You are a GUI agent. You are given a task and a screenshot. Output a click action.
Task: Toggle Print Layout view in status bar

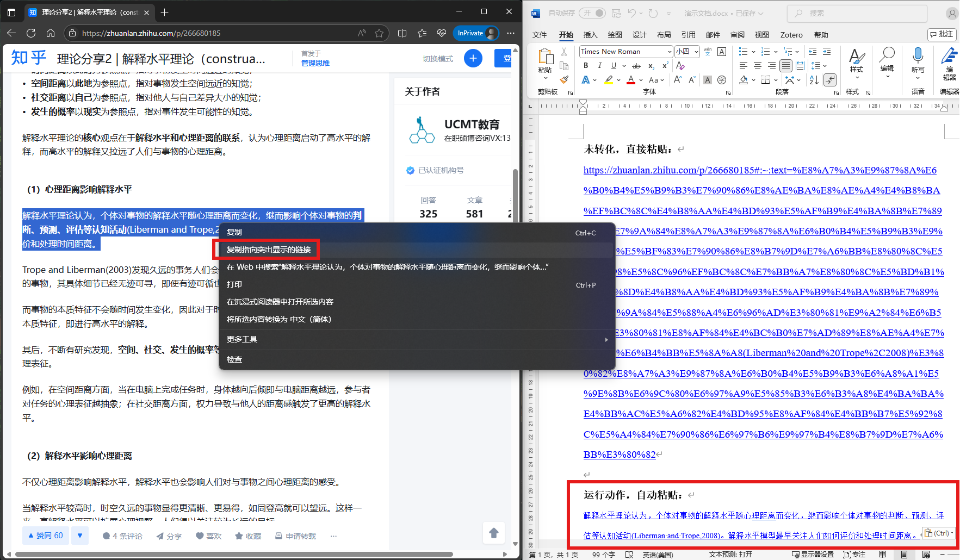pos(904,555)
